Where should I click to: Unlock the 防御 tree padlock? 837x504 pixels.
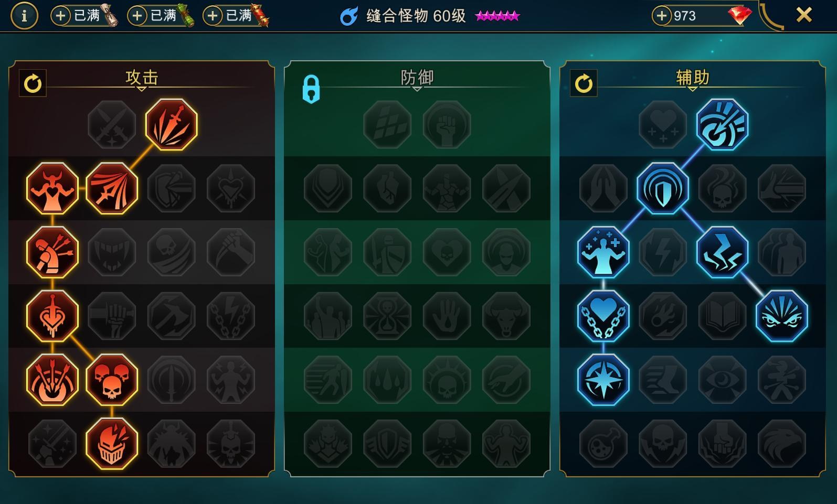311,89
